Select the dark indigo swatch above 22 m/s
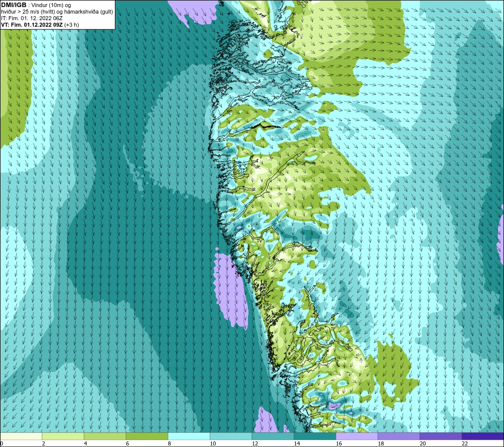Screen dimensions: 504x447 [482, 436]
